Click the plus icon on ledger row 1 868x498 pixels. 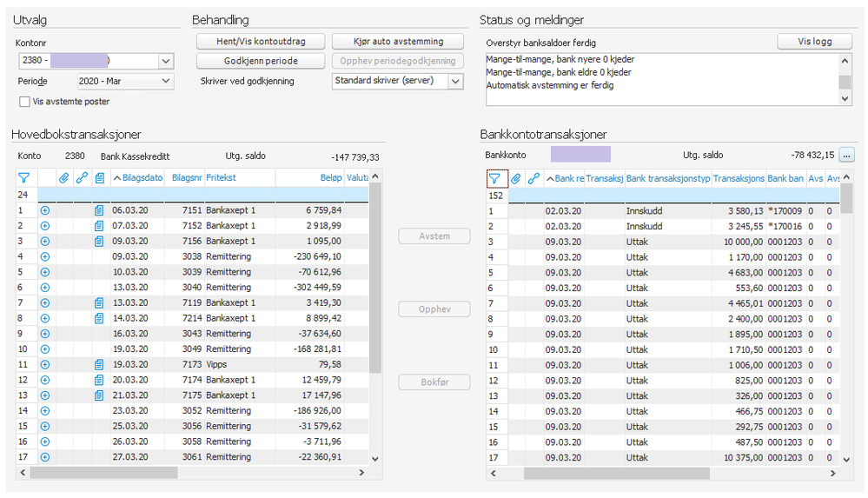click(x=45, y=210)
